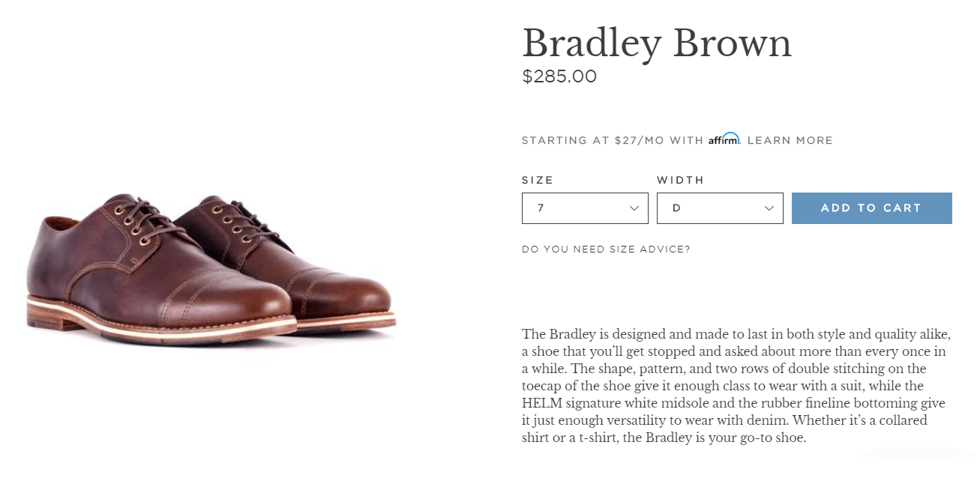The height and width of the screenshot is (478, 980).
Task: Select the Bradley Brown product title
Action: point(656,43)
